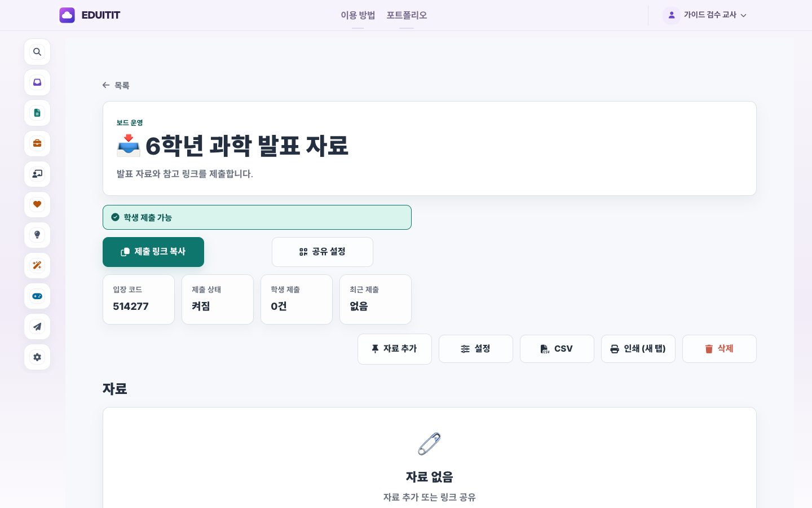
Task: Click the 보드 운영 label
Action: [130, 122]
